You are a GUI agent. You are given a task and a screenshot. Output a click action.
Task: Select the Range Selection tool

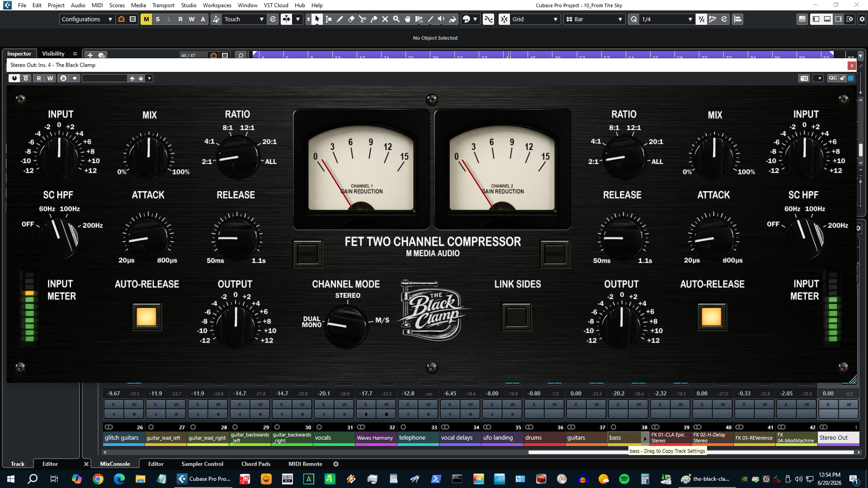(328, 19)
